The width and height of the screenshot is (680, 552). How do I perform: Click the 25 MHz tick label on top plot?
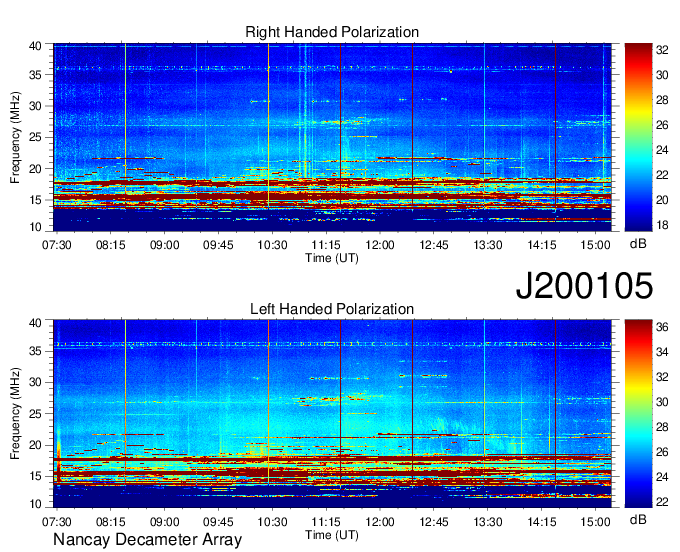[x=36, y=138]
